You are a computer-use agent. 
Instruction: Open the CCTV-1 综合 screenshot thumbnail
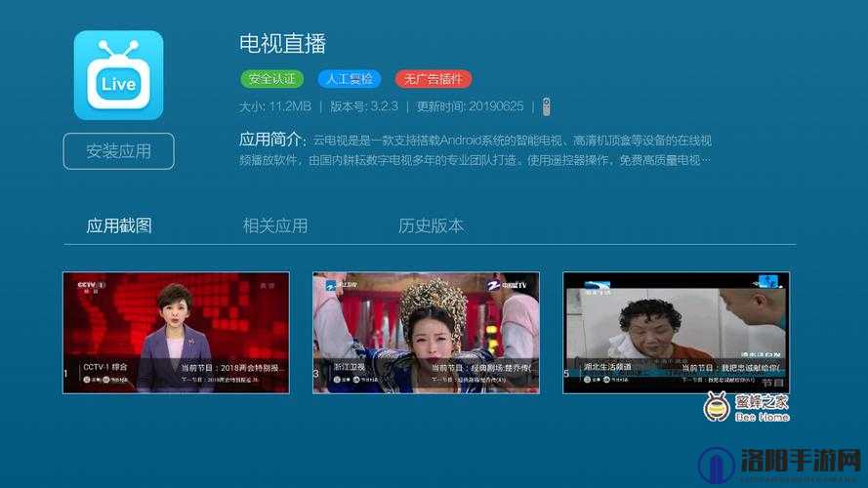click(176, 333)
